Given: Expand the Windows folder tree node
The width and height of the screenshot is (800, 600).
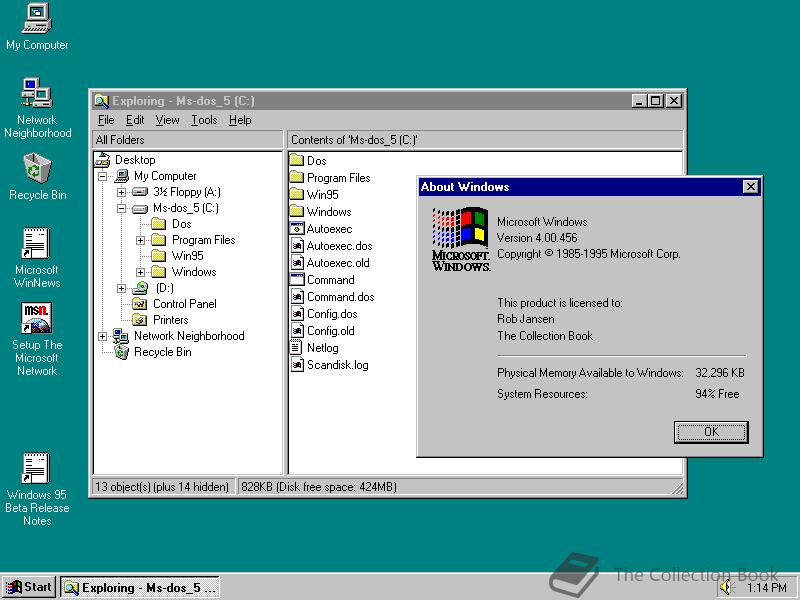Looking at the screenshot, I should pos(140,272).
